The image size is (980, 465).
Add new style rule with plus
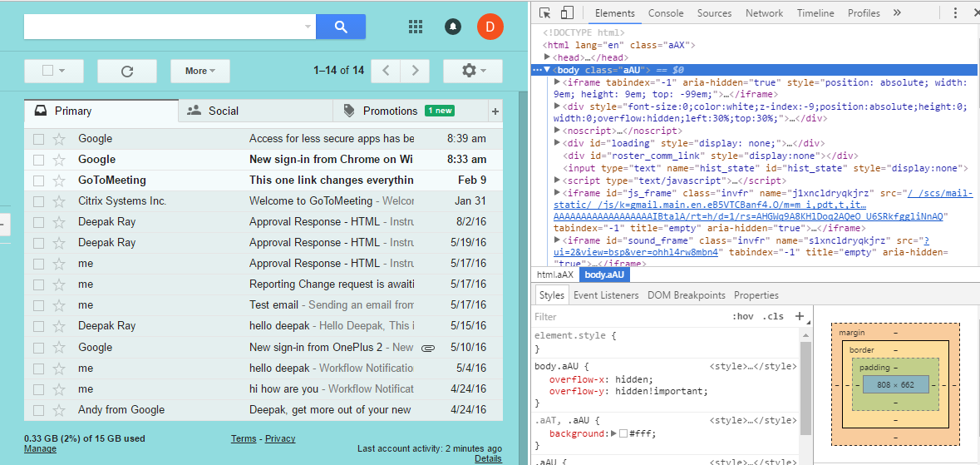(799, 316)
